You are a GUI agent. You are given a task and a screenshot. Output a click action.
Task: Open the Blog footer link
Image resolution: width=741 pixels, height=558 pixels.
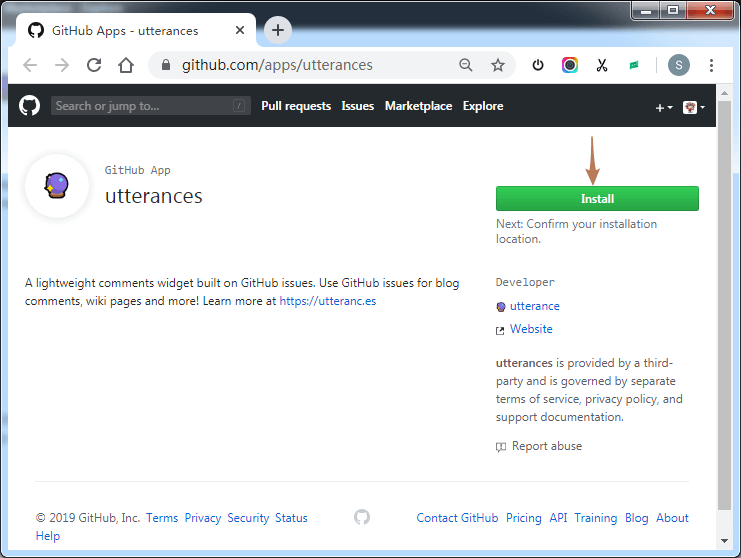click(x=637, y=518)
